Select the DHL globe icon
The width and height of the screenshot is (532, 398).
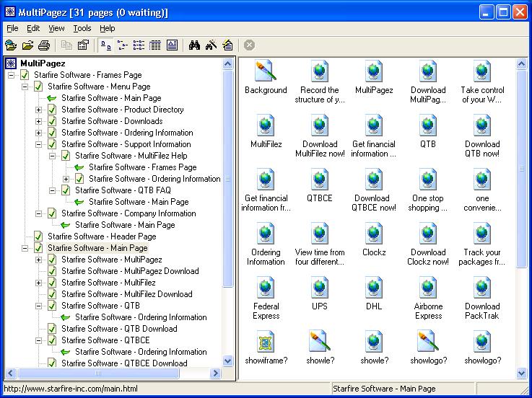click(x=374, y=288)
